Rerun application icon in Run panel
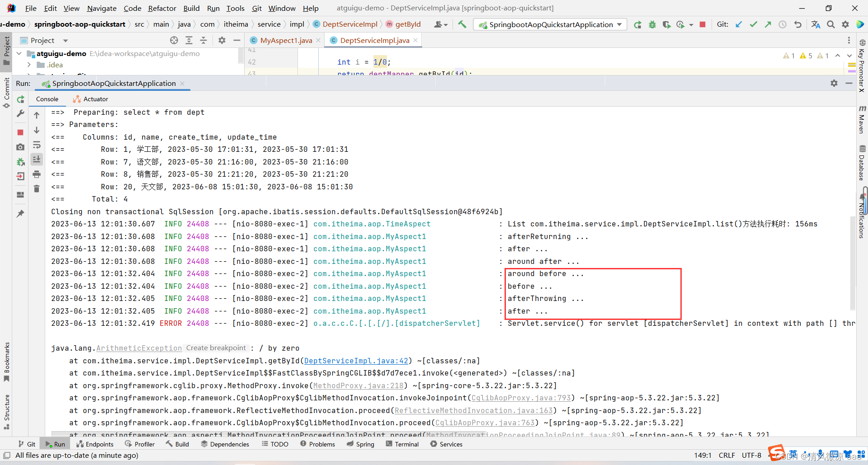Screen dimensions: 868x465 click(x=20, y=99)
